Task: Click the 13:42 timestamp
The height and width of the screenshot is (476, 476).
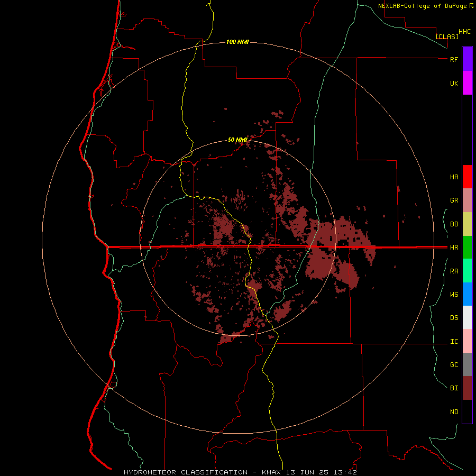Action: click(345, 472)
